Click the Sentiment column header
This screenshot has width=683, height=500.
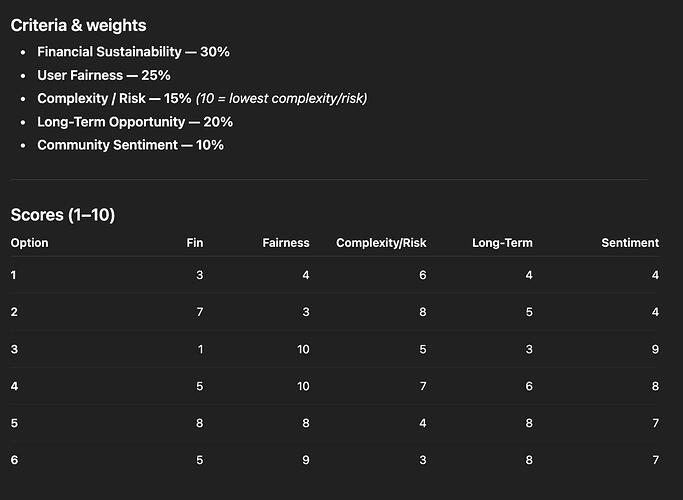[630, 243]
